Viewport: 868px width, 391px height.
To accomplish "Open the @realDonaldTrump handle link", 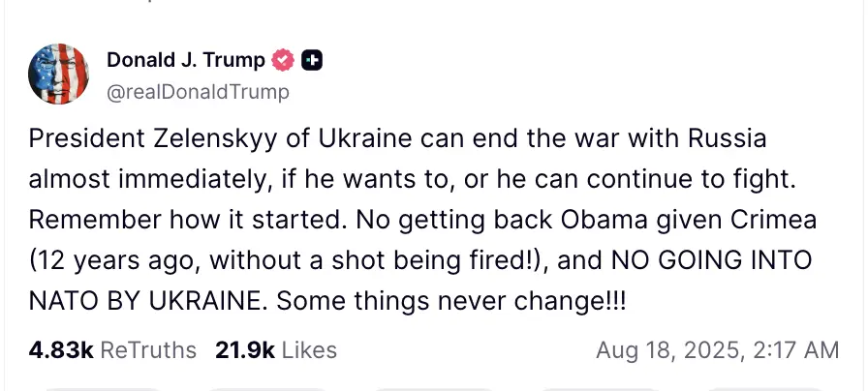I will [198, 92].
